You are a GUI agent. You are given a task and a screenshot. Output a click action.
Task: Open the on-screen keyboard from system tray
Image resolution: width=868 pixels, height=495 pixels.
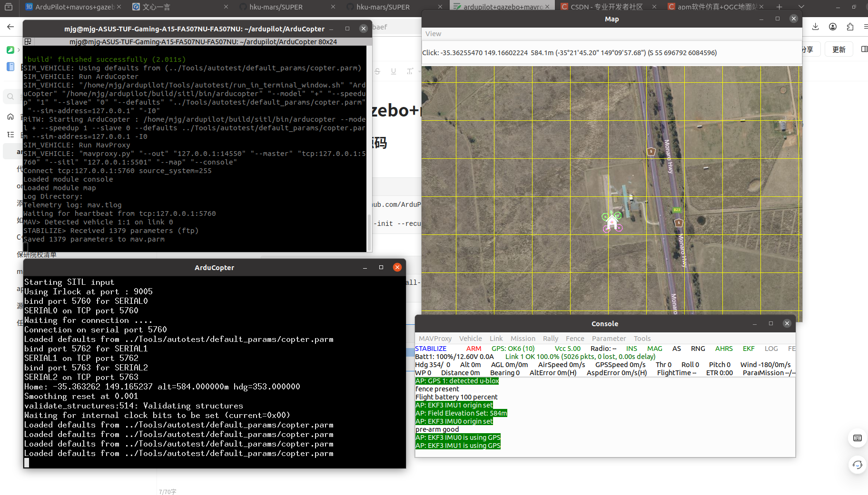tap(858, 438)
